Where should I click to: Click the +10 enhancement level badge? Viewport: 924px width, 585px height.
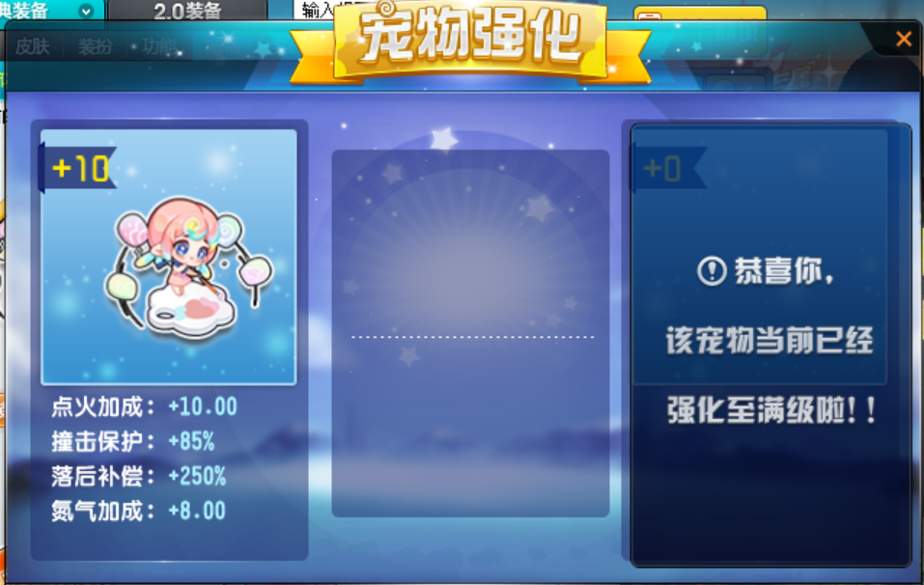[x=78, y=169]
